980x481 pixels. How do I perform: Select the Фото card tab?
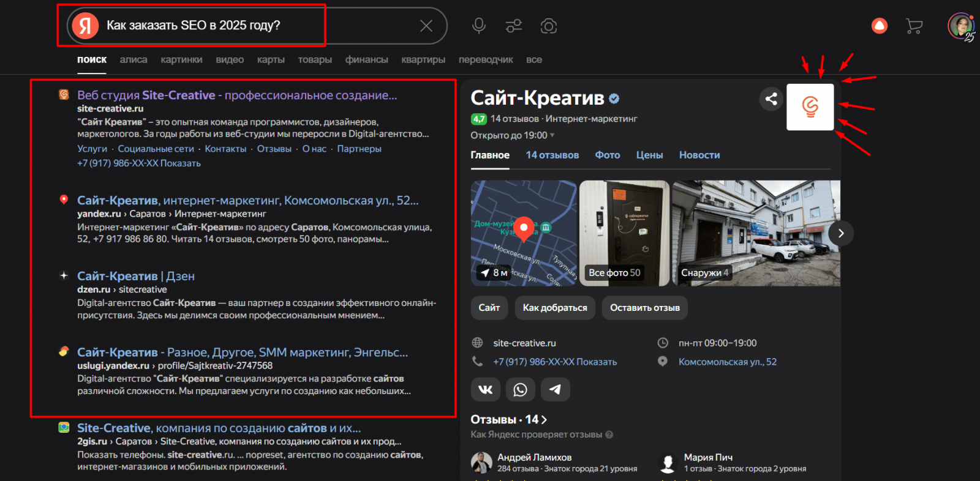[x=608, y=155]
